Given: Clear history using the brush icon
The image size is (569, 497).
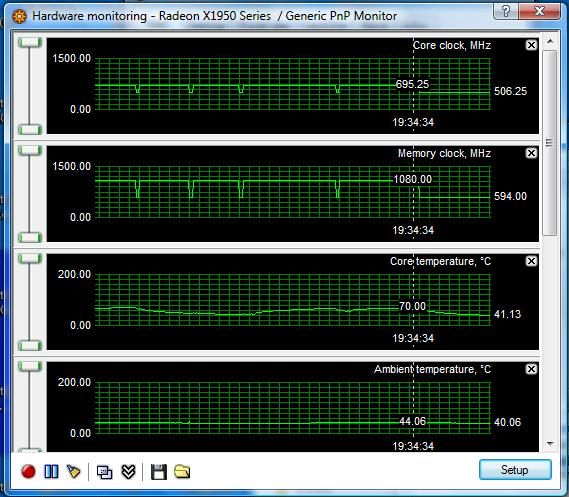Looking at the screenshot, I should tap(74, 472).
